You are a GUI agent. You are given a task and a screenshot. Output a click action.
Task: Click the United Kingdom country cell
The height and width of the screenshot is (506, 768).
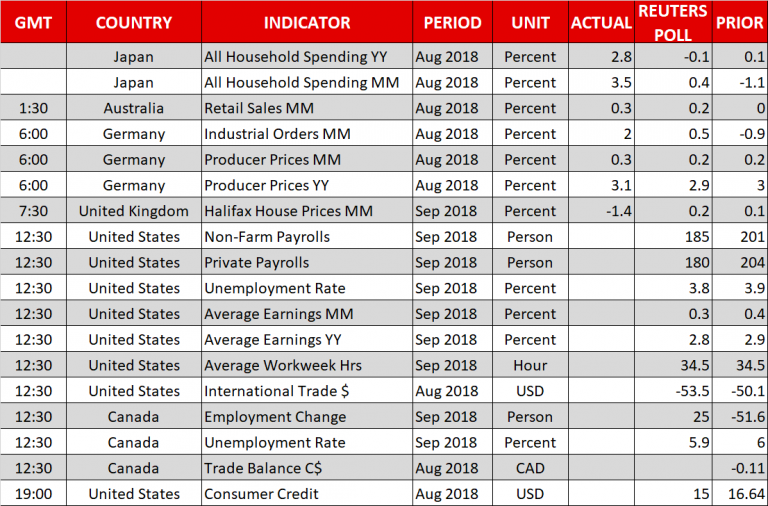pos(133,211)
